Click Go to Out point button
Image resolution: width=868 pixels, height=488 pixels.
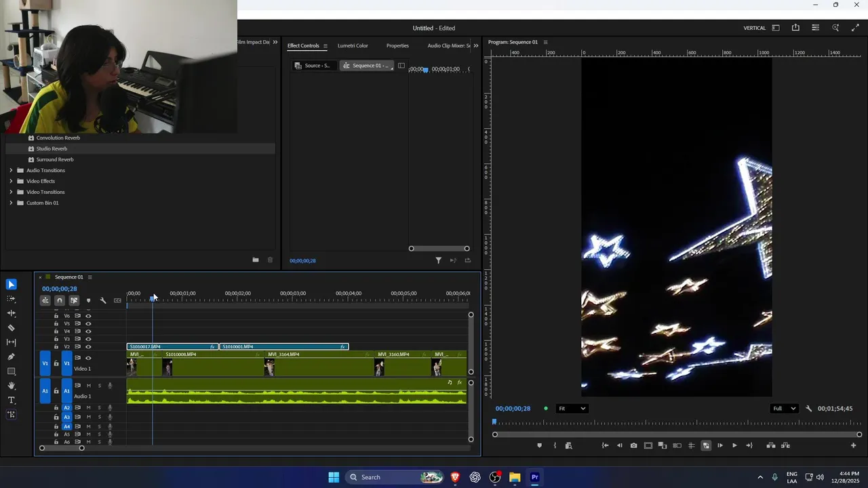point(749,445)
